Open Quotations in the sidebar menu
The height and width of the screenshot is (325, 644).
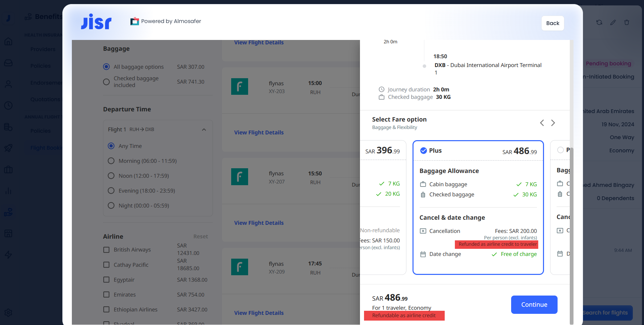pyautogui.click(x=45, y=99)
